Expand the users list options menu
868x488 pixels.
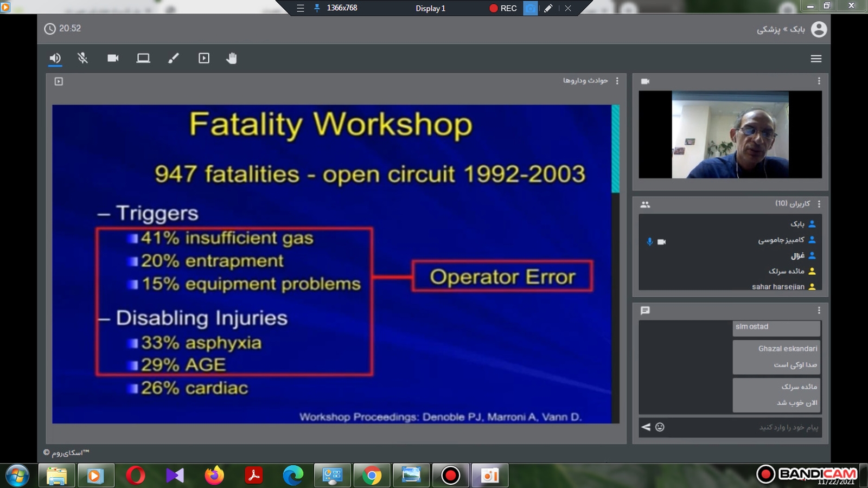point(819,204)
